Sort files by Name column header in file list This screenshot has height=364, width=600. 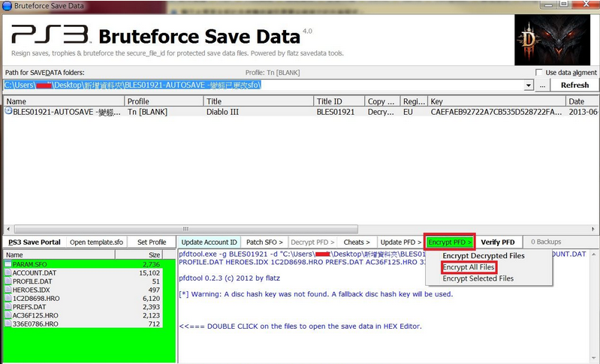coord(59,254)
